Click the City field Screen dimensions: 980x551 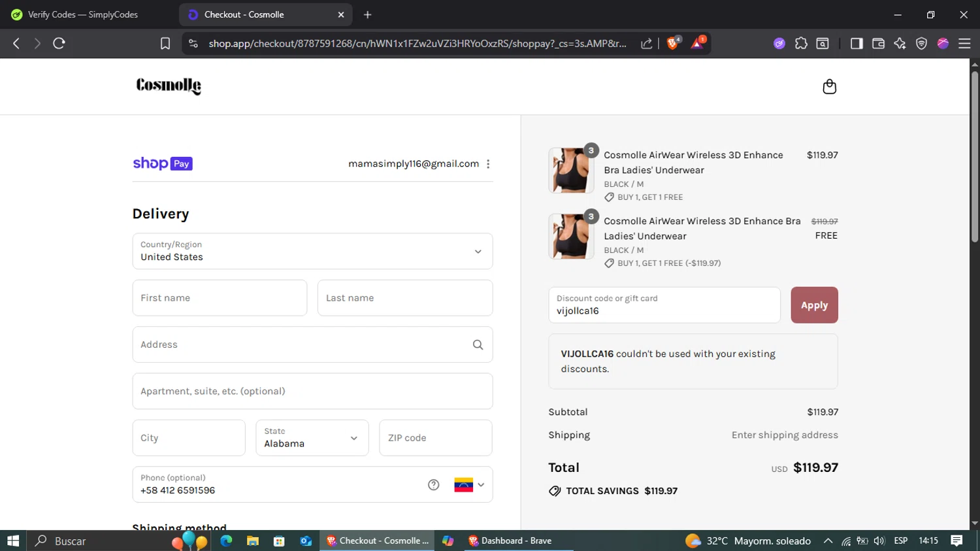coord(189,438)
